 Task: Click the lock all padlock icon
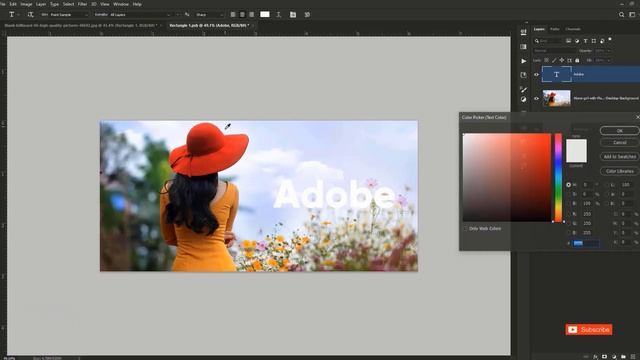[577, 60]
